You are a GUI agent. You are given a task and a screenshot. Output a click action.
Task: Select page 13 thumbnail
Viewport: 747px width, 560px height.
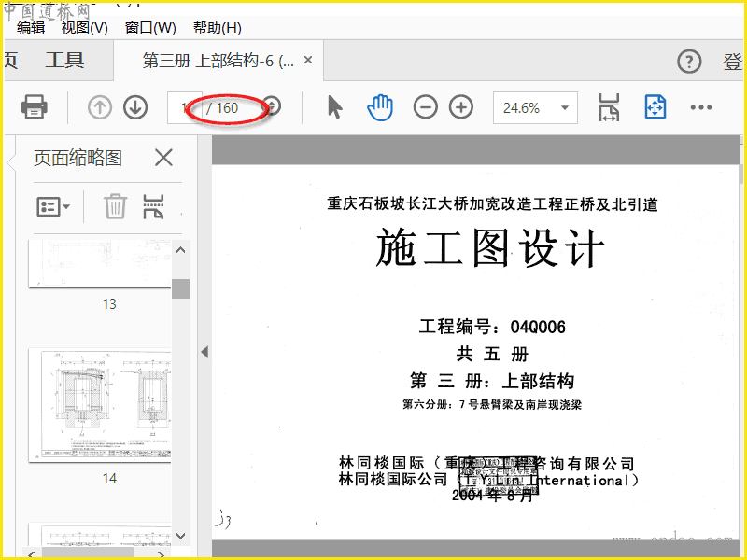pos(100,264)
